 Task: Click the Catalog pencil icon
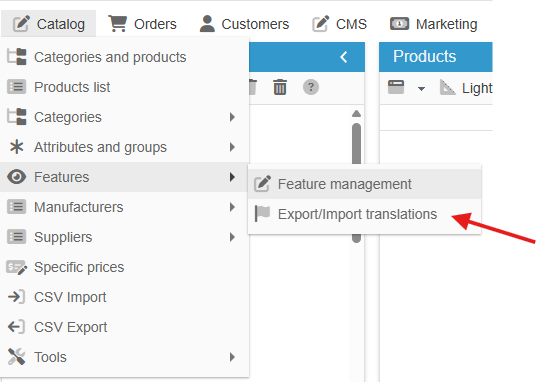[21, 24]
